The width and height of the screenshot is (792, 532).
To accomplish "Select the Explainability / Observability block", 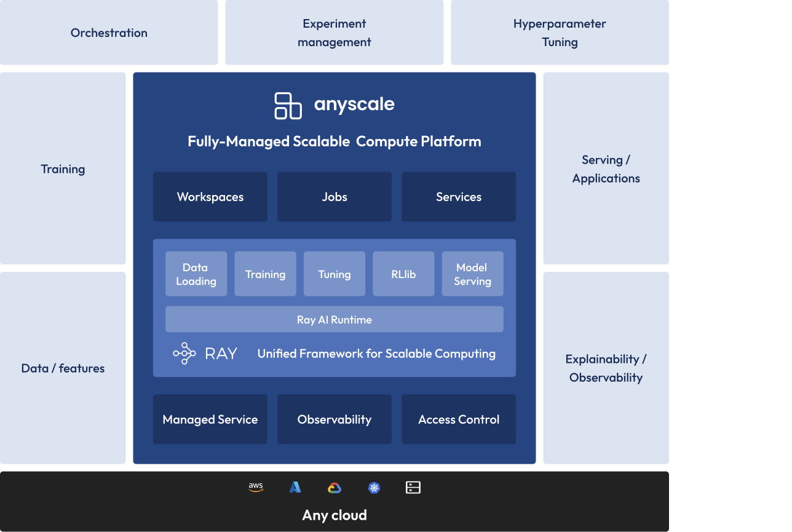I will 606,368.
